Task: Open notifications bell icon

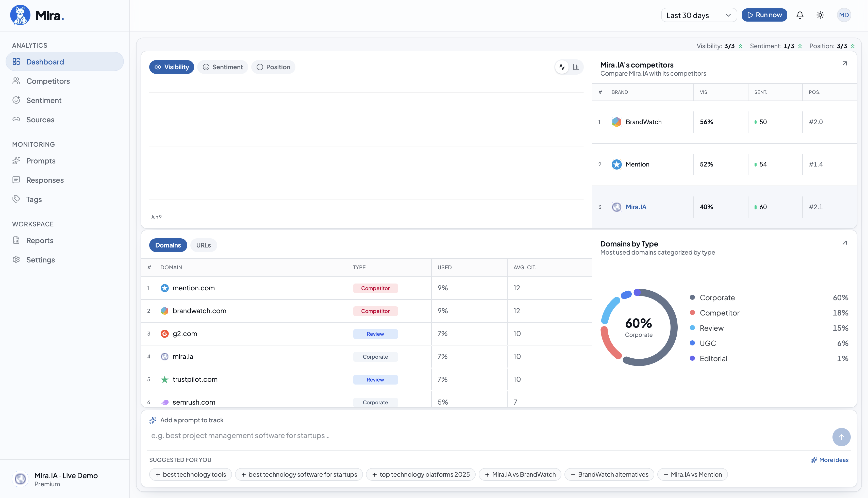Action: (799, 15)
